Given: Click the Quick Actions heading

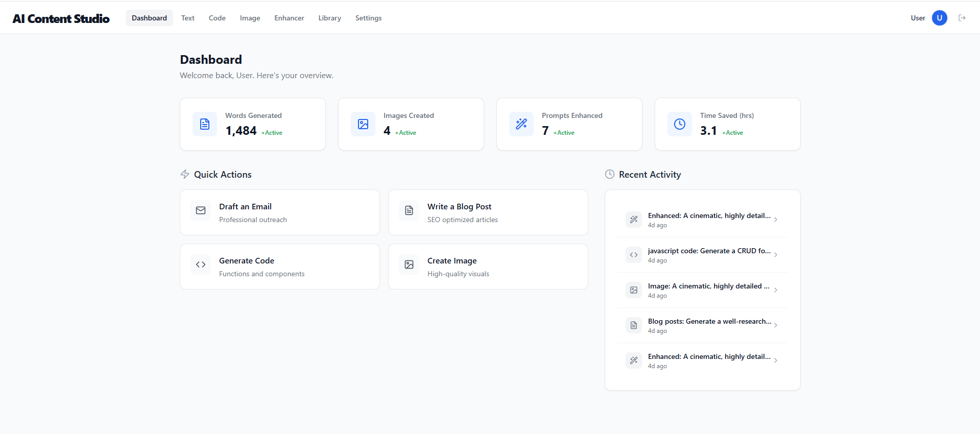Looking at the screenshot, I should pyautogui.click(x=223, y=175).
